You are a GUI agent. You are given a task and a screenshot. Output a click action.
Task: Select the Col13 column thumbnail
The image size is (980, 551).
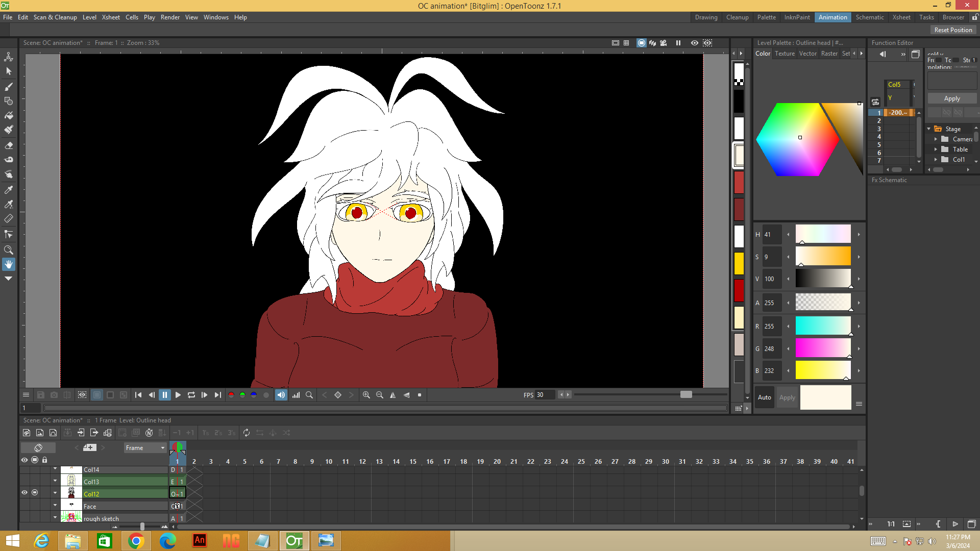[71, 481]
